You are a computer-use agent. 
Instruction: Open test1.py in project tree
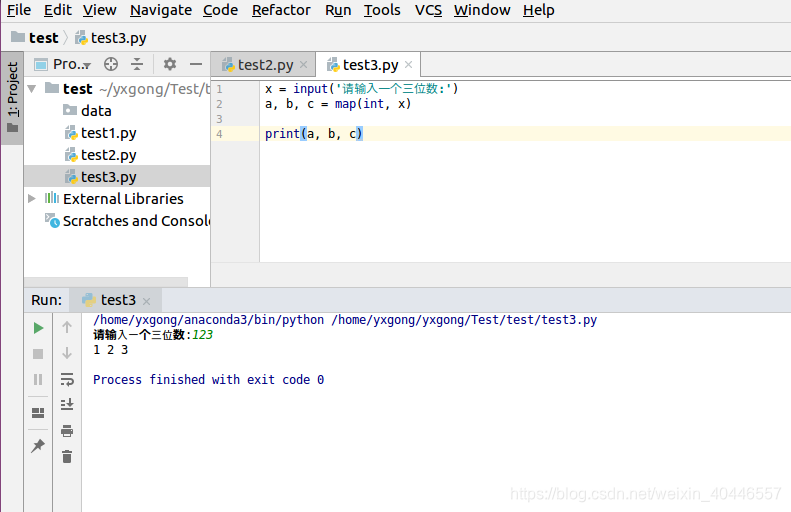[100, 133]
